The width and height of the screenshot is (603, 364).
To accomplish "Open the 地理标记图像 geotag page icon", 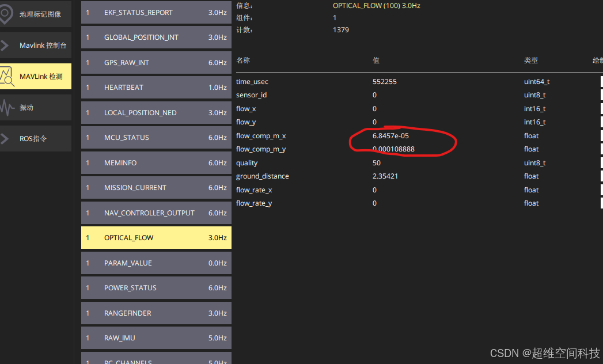I will (x=5, y=13).
